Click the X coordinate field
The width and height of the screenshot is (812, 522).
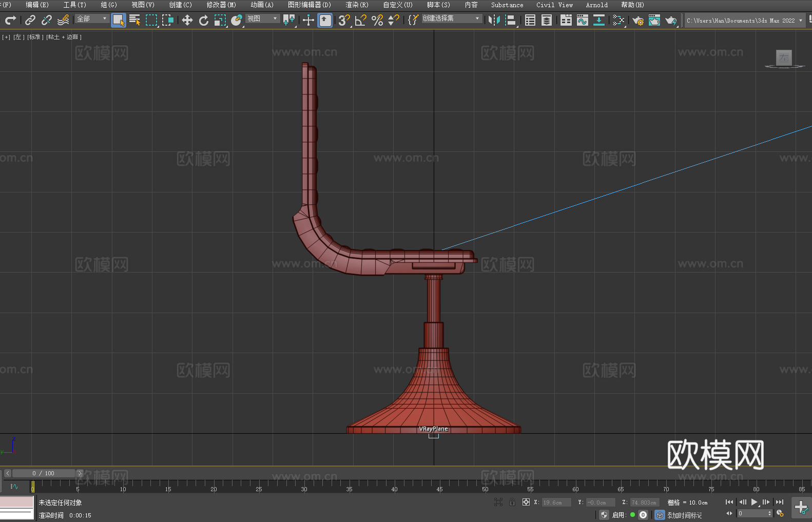point(556,502)
